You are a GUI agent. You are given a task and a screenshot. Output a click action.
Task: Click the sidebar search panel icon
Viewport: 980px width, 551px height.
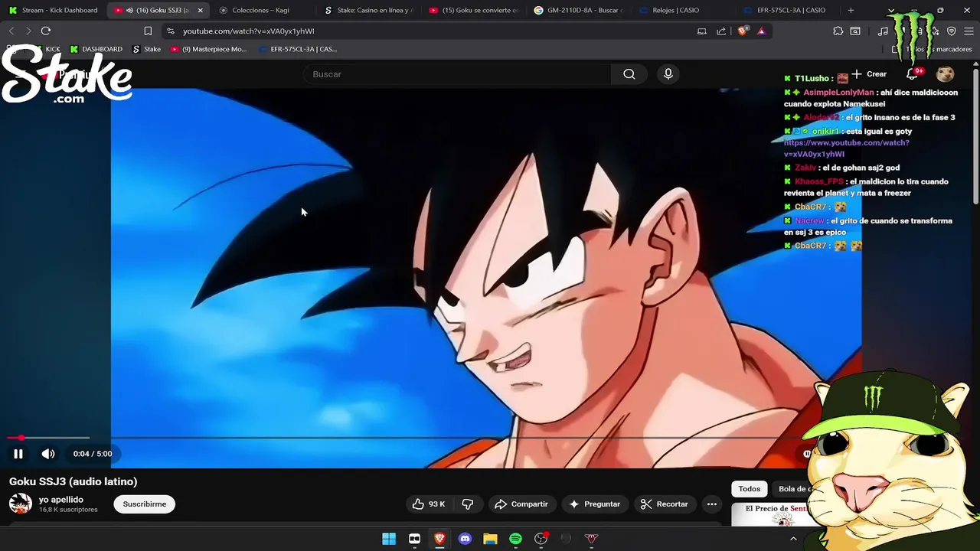(x=855, y=31)
